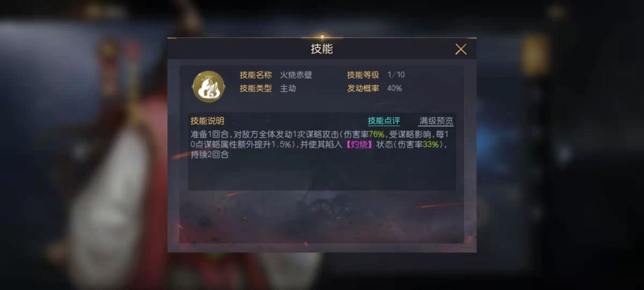Click the gold diamond ornament above title
644x290 pixels.
pyautogui.click(x=322, y=37)
